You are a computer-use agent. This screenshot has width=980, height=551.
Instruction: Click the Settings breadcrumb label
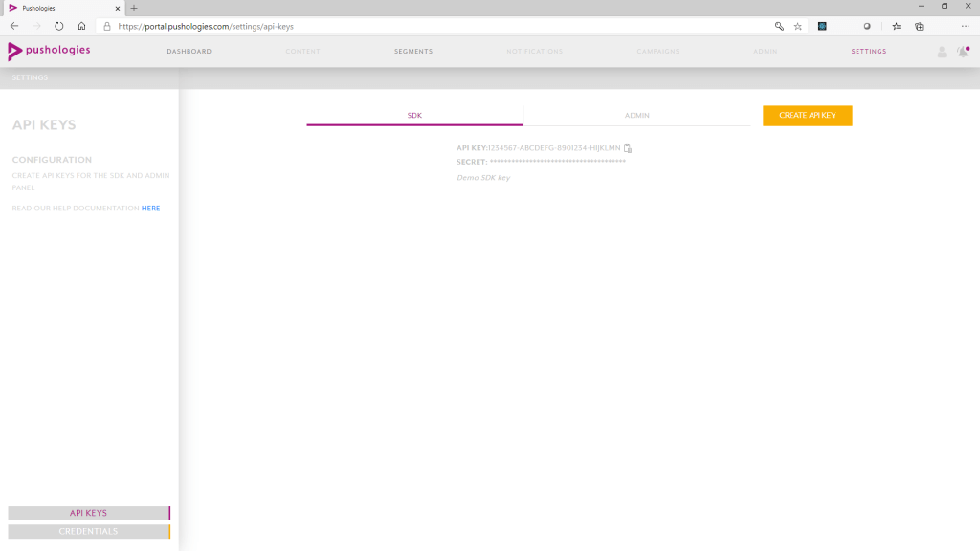(x=30, y=77)
